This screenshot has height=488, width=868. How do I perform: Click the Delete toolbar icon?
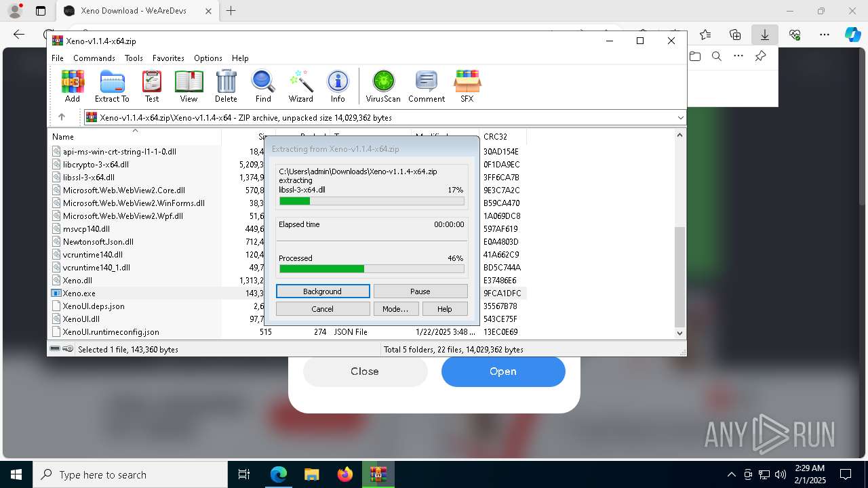pyautogui.click(x=226, y=86)
